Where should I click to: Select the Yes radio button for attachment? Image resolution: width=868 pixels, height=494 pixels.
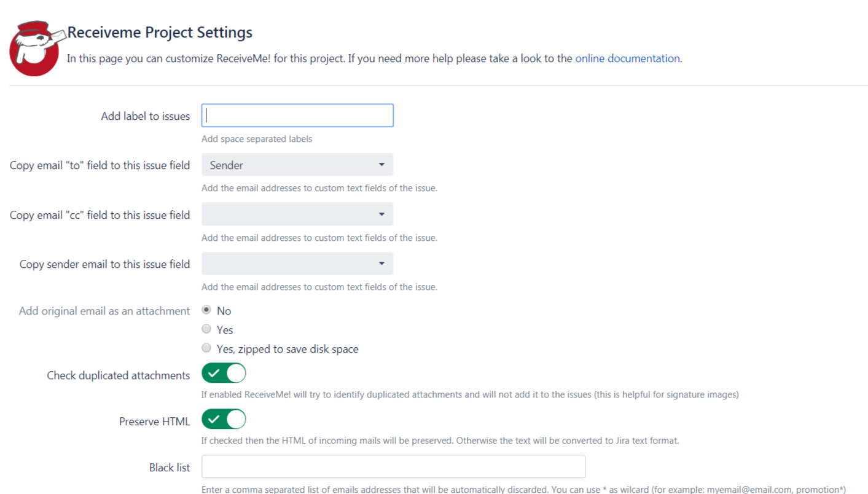[x=206, y=329]
